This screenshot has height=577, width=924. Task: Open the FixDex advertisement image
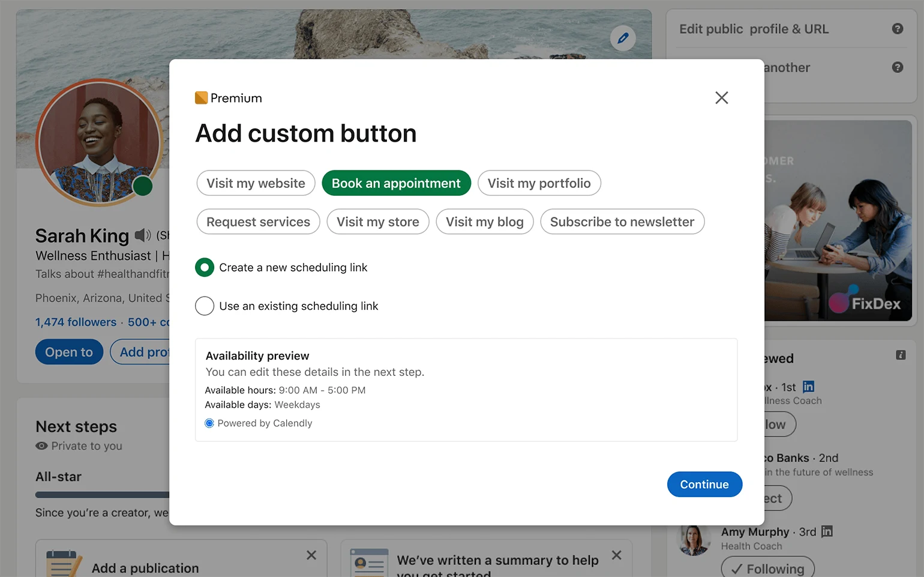838,220
